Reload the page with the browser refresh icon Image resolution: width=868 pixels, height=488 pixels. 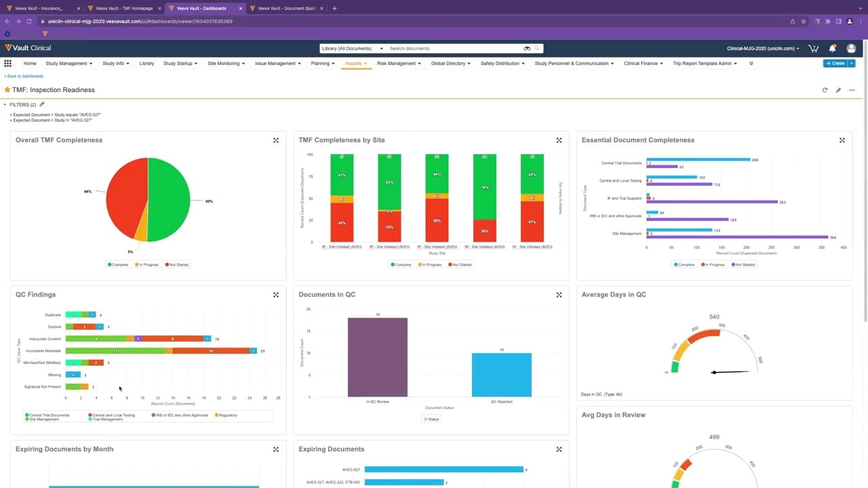[29, 21]
